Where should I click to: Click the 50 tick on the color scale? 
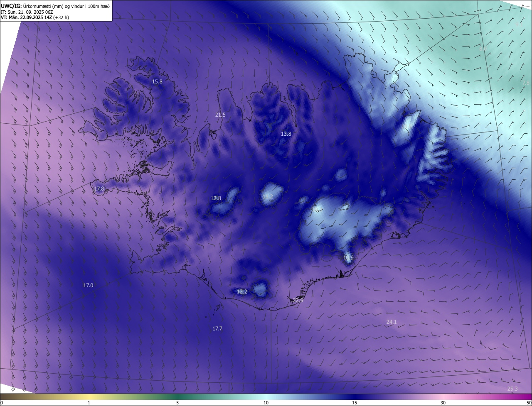point(529,403)
